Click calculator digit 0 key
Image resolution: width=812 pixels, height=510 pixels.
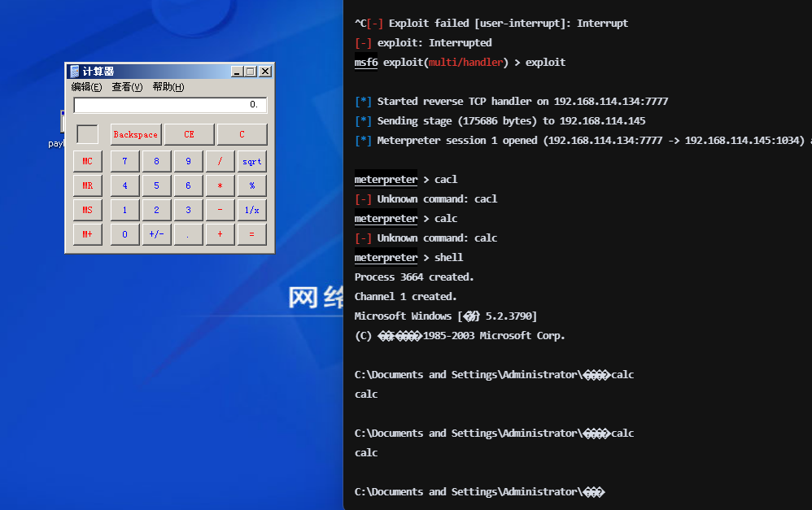[124, 234]
